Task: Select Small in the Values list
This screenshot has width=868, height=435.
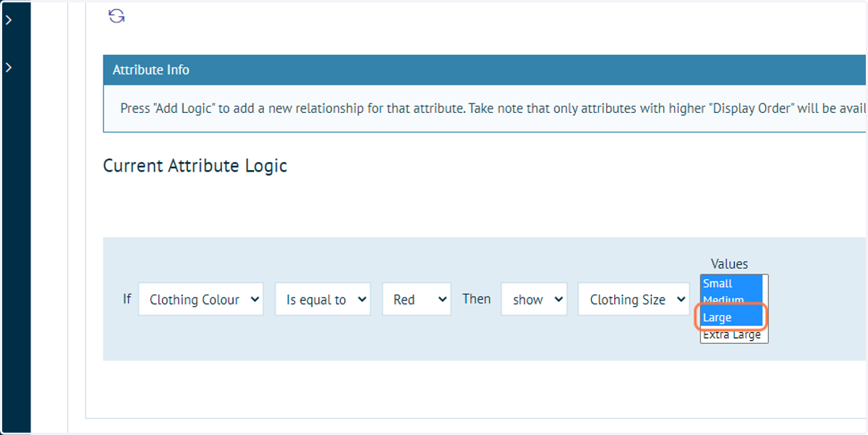Action: pos(731,283)
